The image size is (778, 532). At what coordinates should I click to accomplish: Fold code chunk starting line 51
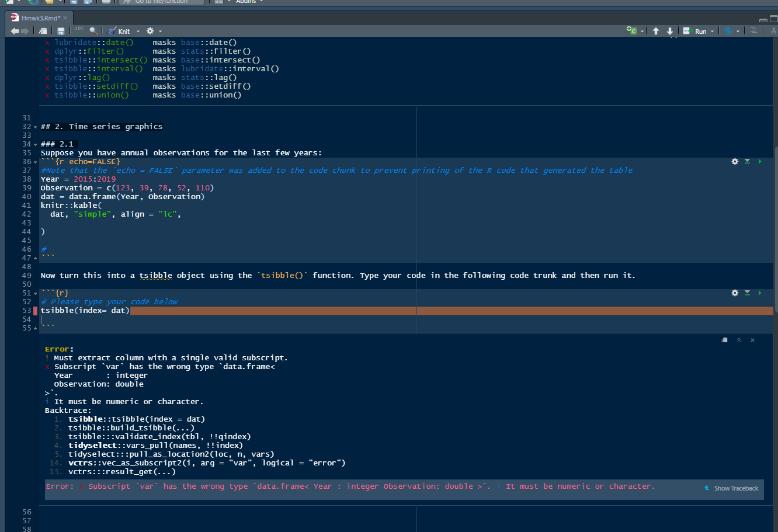(36, 293)
